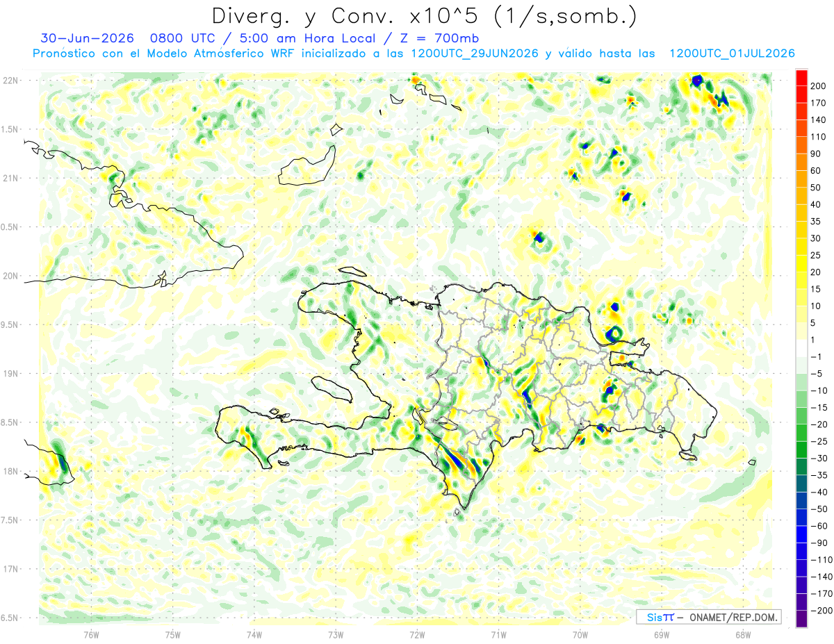Screen dimensions: 834x644
Task: Click the "18N" latitude label
Action: pos(10,471)
